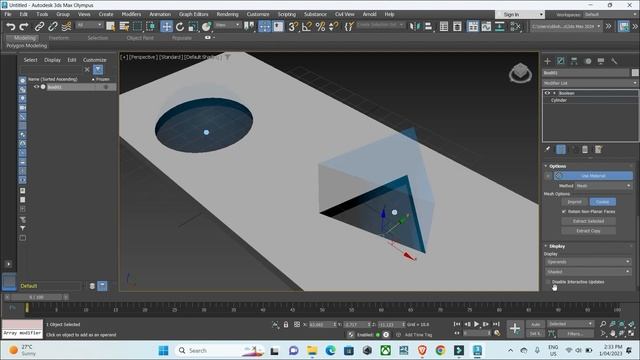Viewport: 640px width, 360px height.
Task: Open the Create tab in command panel
Action: (548, 61)
